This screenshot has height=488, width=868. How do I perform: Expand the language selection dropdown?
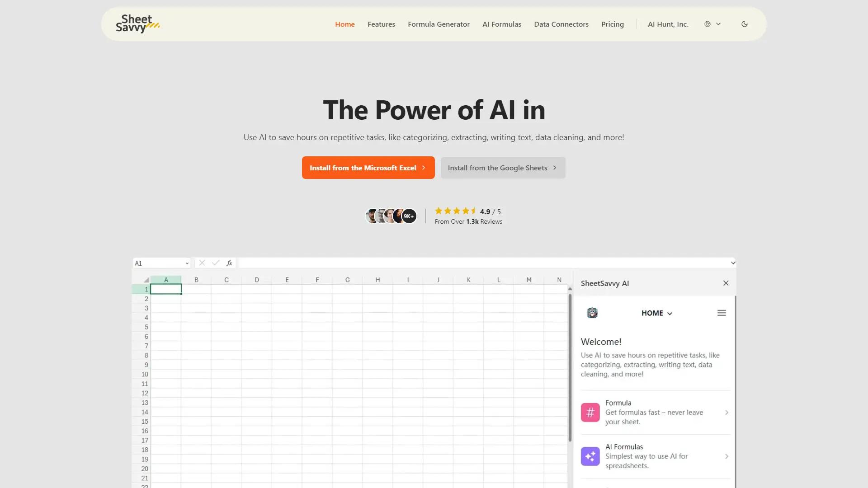[718, 24]
